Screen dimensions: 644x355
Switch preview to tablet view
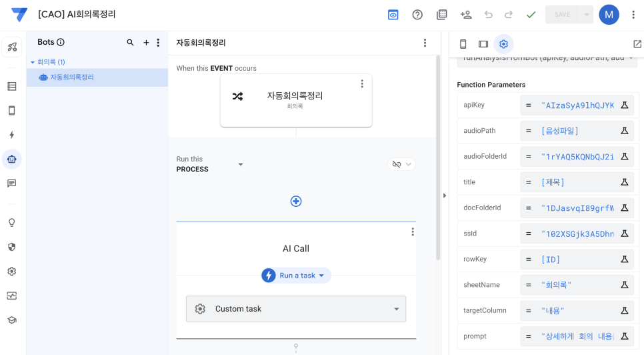483,44
